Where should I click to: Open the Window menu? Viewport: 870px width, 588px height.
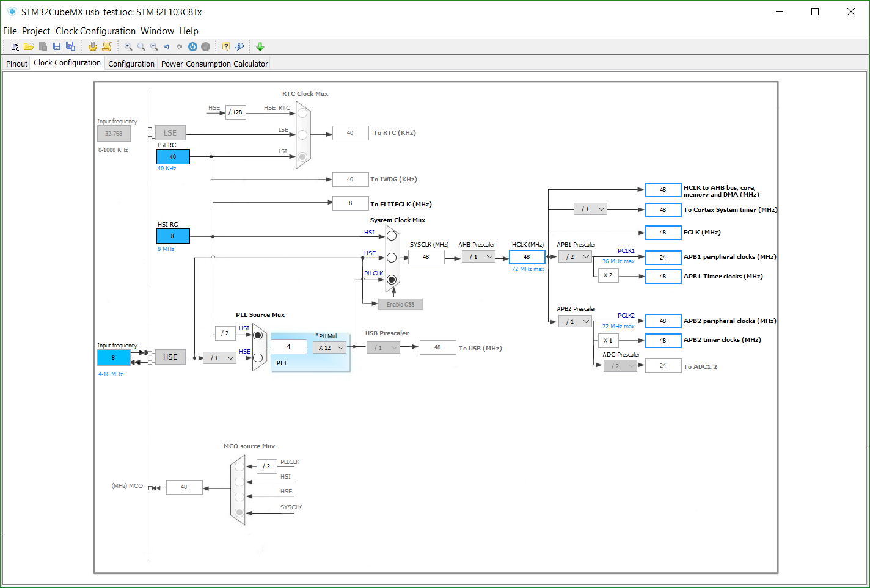click(158, 31)
